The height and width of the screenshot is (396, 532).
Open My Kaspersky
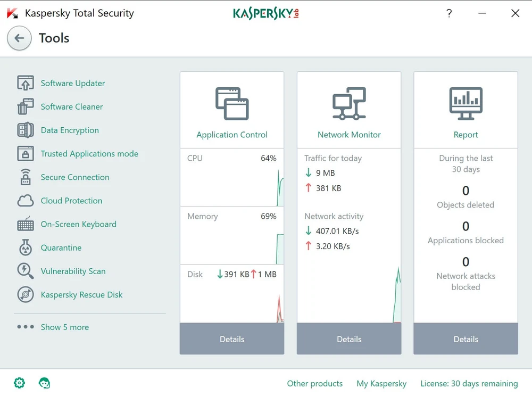[381, 383]
